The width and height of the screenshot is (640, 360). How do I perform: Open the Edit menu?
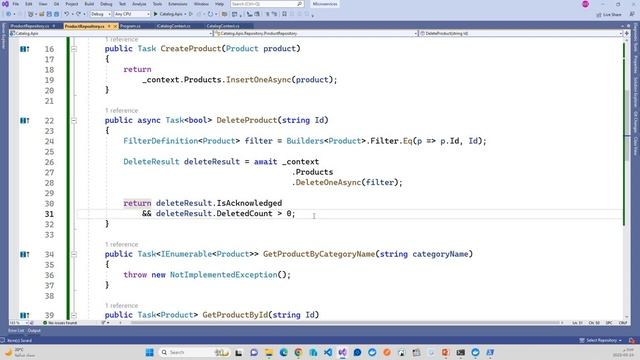tap(29, 4)
